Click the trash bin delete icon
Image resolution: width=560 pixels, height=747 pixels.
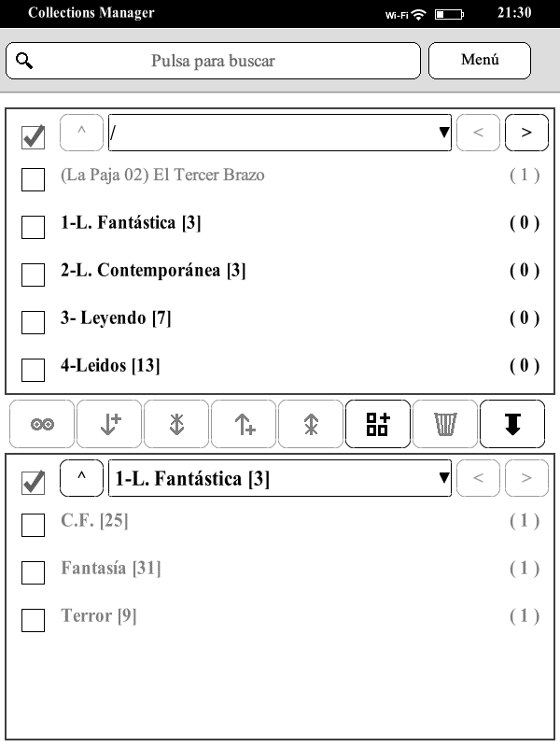(x=445, y=425)
